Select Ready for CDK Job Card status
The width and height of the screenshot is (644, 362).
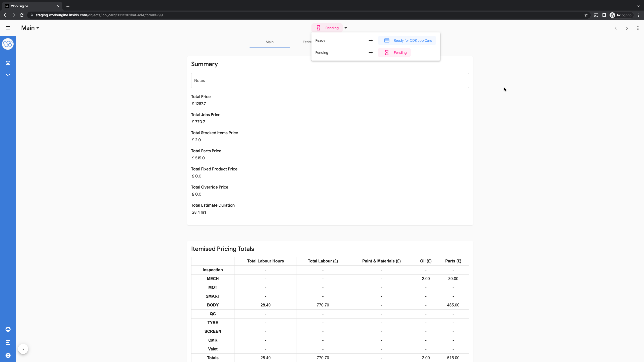point(407,40)
